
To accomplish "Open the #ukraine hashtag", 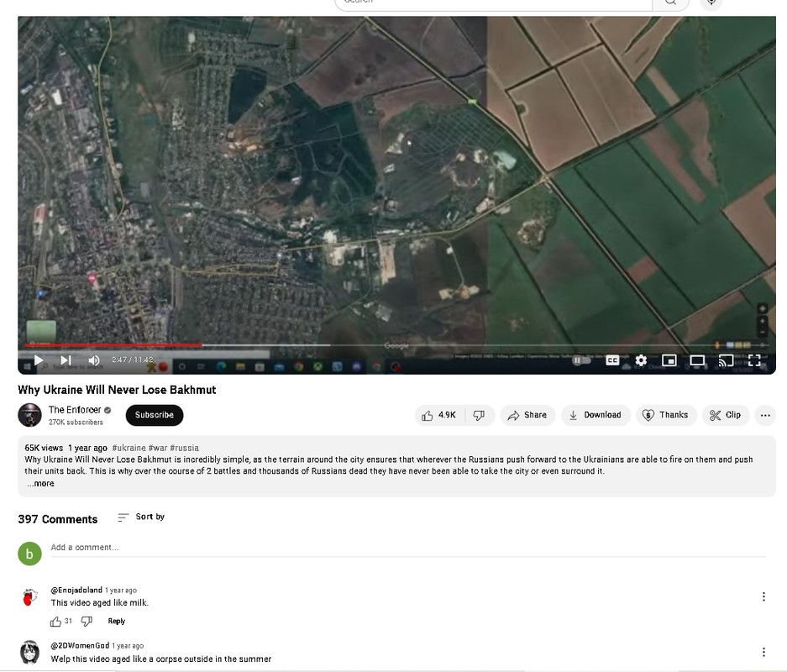I will pos(129,448).
